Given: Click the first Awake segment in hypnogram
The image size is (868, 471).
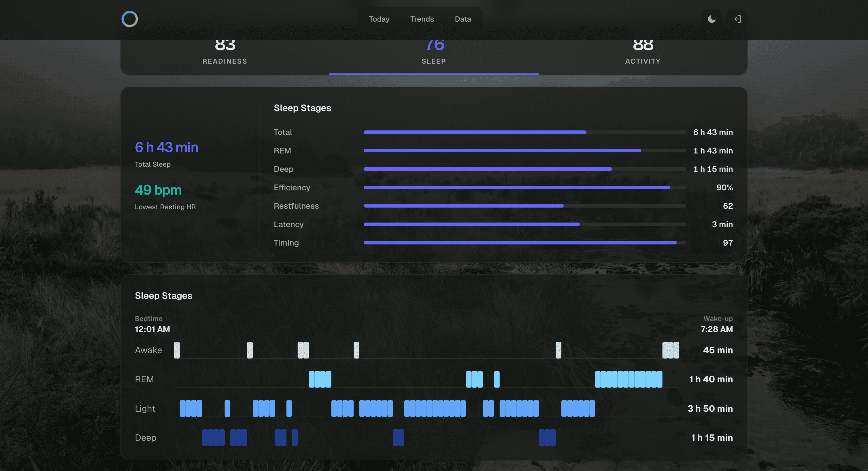Looking at the screenshot, I should point(177,350).
